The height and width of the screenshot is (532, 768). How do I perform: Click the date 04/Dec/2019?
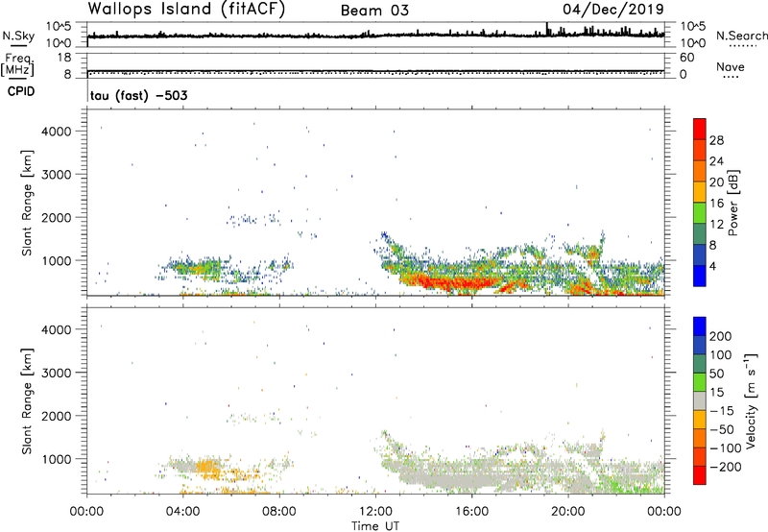point(613,10)
